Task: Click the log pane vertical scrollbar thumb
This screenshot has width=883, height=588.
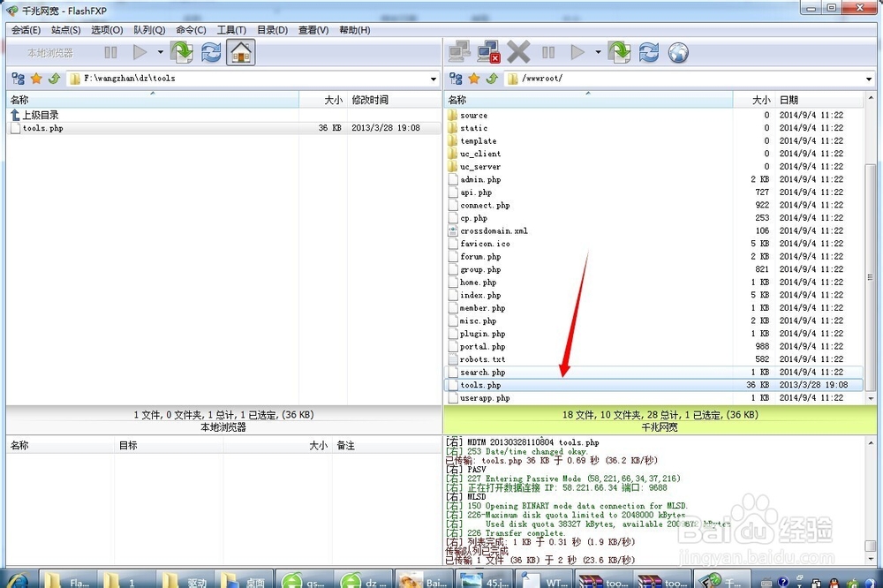Action: (x=871, y=547)
